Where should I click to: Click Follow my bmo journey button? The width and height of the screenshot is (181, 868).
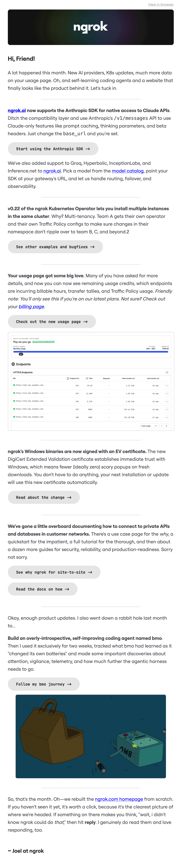click(x=44, y=684)
